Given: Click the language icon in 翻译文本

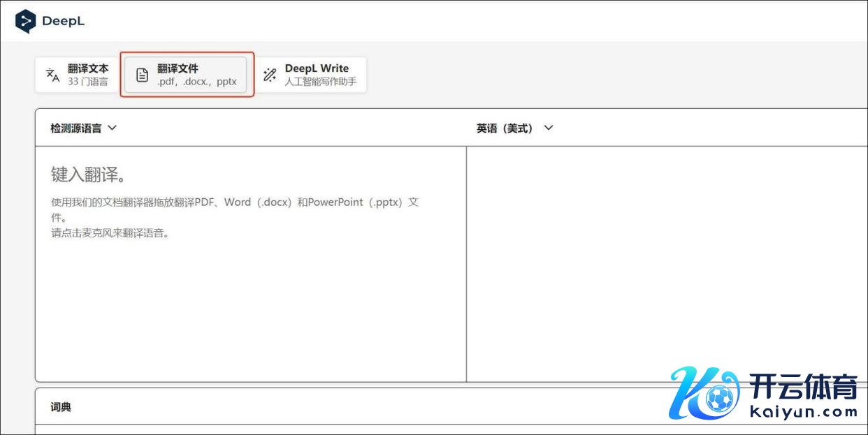Looking at the screenshot, I should [x=52, y=75].
